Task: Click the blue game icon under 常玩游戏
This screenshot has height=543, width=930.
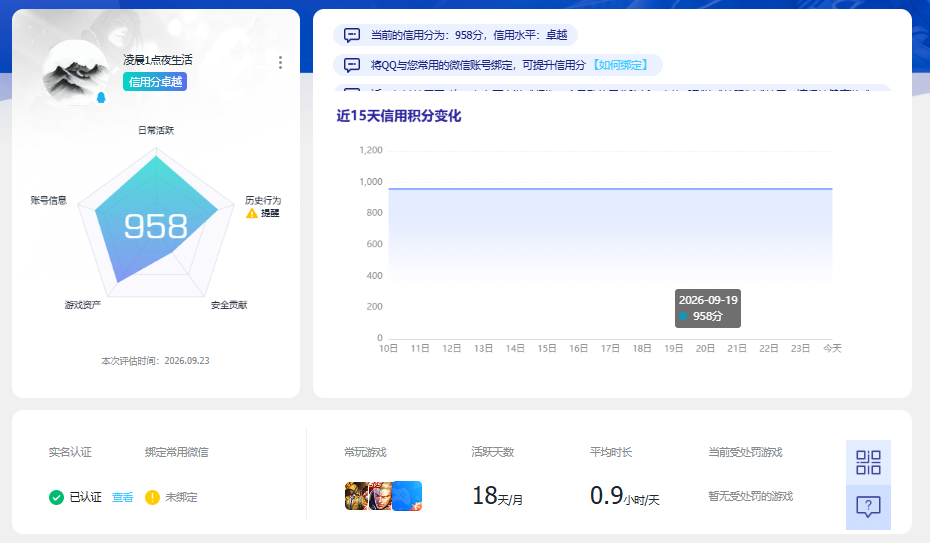Action: coord(407,496)
